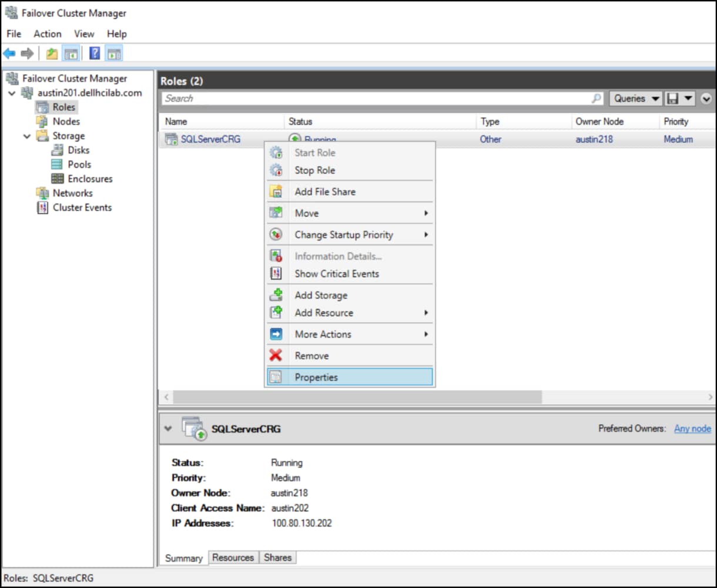Select Disks under Storage

point(79,150)
